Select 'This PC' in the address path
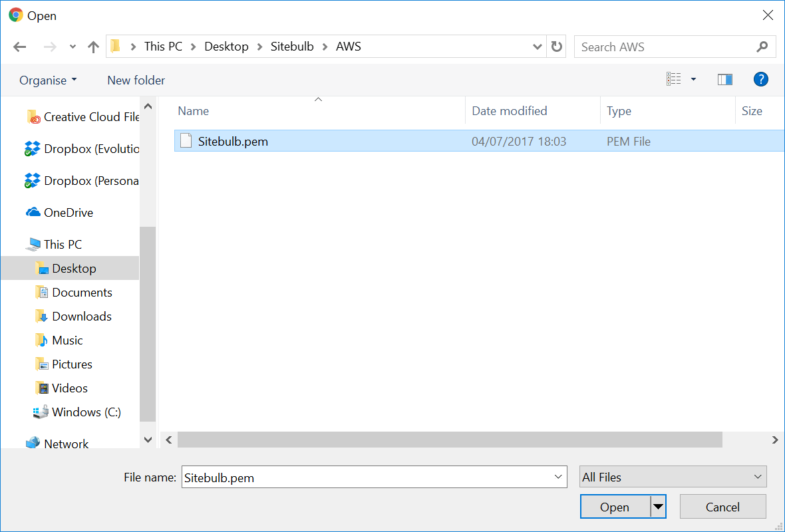The width and height of the screenshot is (785, 532). (163, 47)
